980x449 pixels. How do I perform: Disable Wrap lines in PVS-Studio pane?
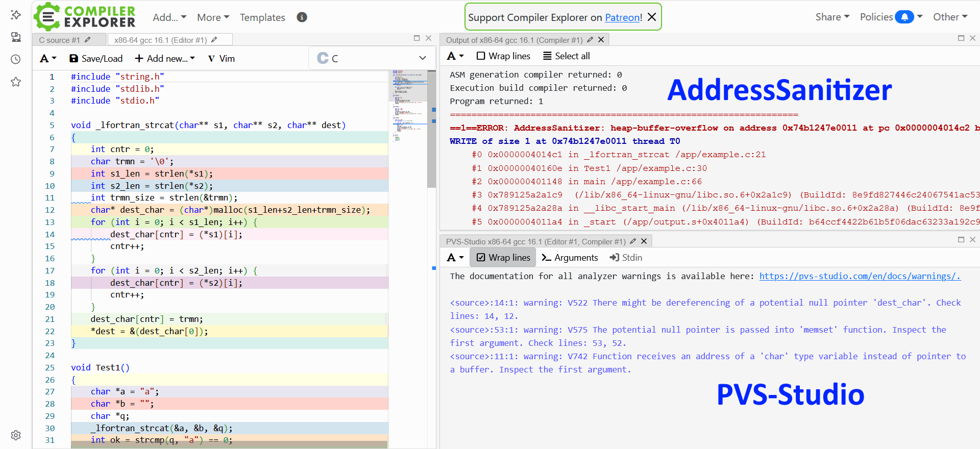(x=503, y=258)
